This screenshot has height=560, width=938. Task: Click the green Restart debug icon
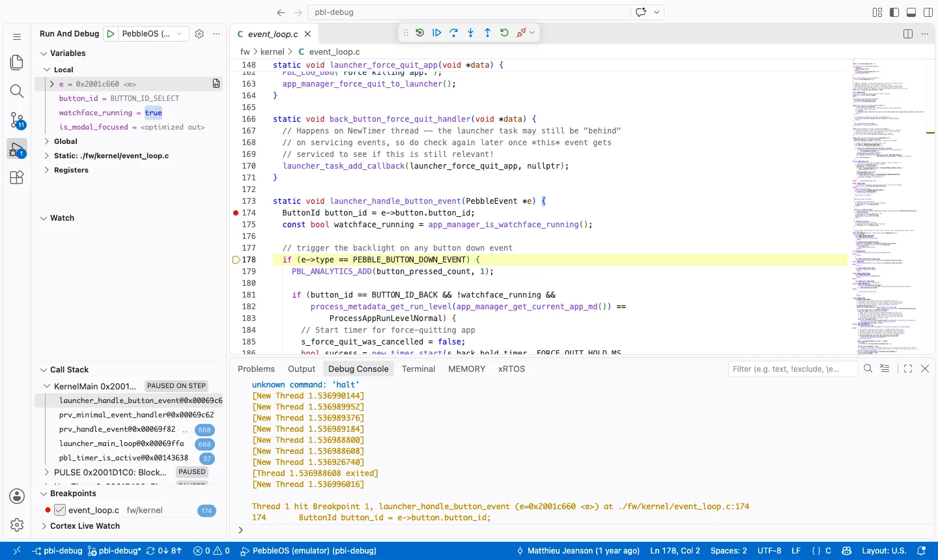point(505,33)
